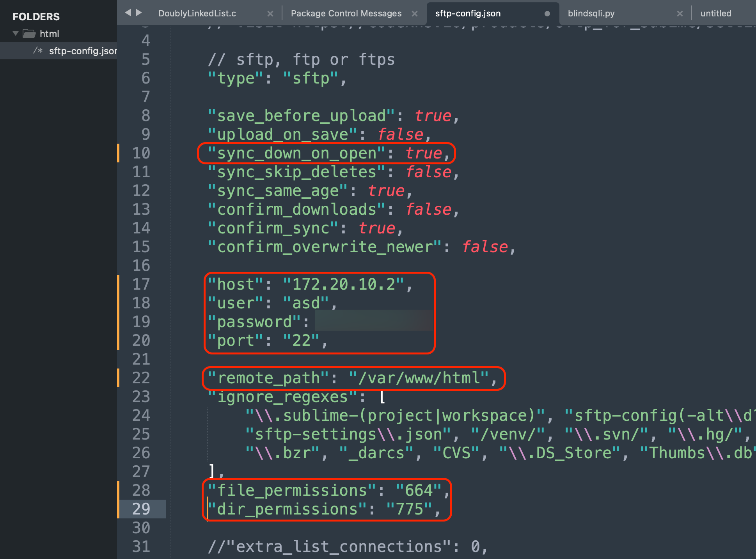Click the blurred password value

point(373,321)
